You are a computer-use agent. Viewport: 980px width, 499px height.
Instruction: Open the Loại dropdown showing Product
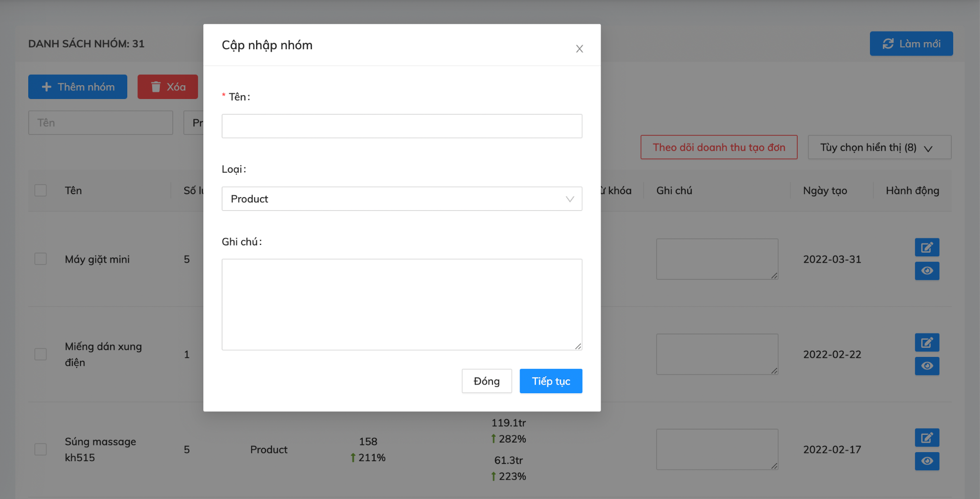[x=401, y=199]
